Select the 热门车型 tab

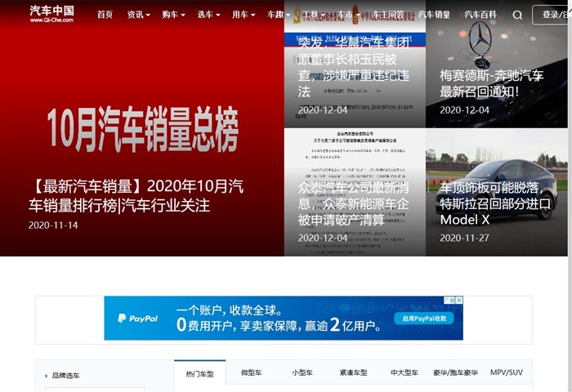[200, 374]
